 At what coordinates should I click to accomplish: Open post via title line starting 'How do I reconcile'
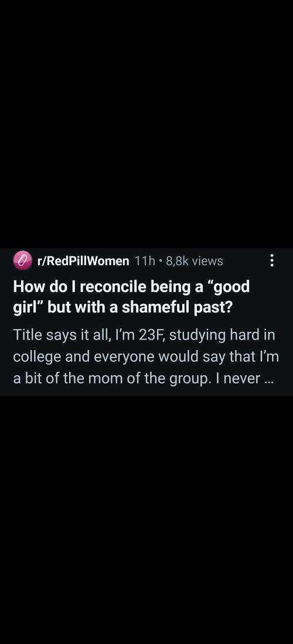(131, 287)
